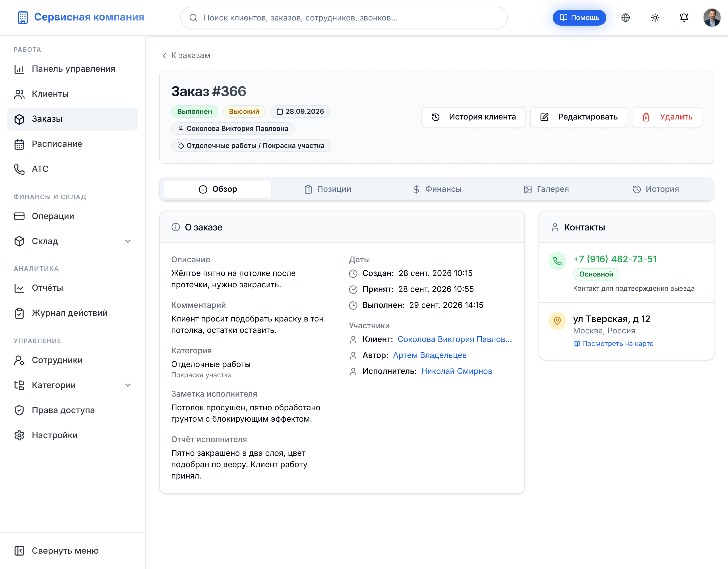Open the Помощь help button
728x569 pixels.
(x=579, y=18)
